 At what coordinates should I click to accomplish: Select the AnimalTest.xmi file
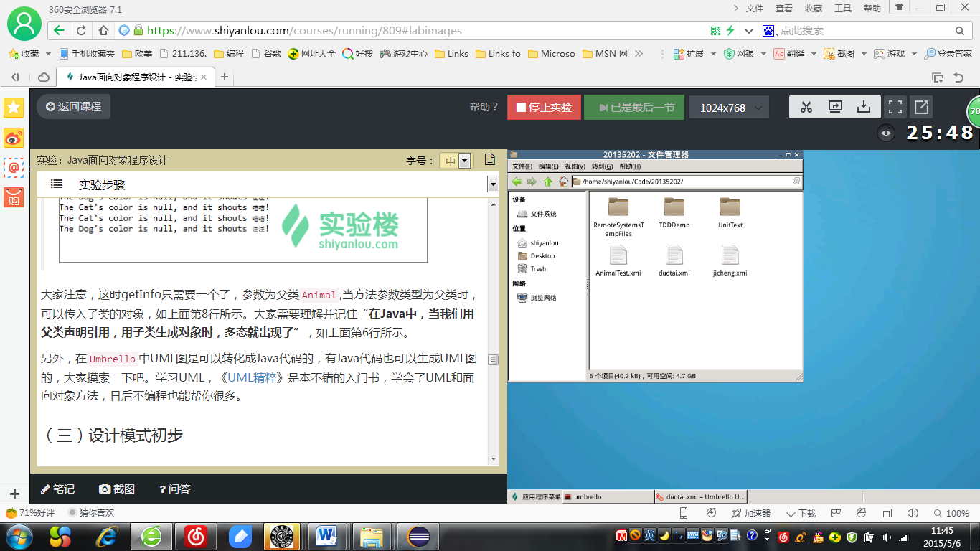pos(618,260)
